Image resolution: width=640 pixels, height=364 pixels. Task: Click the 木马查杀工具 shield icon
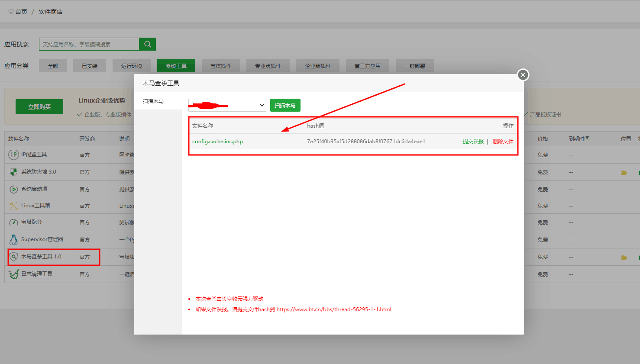pos(14,257)
